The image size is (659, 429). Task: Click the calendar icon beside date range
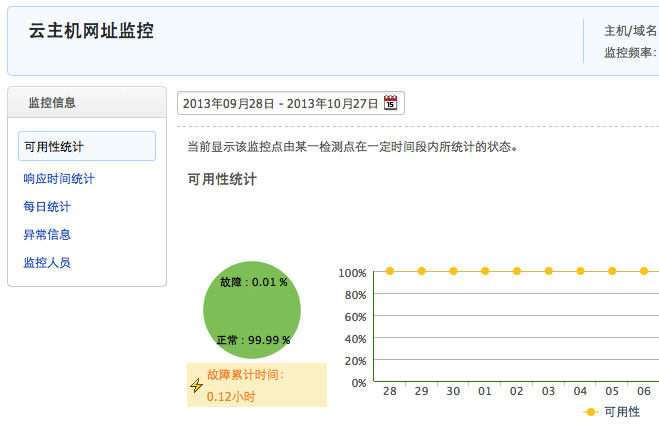click(x=390, y=103)
